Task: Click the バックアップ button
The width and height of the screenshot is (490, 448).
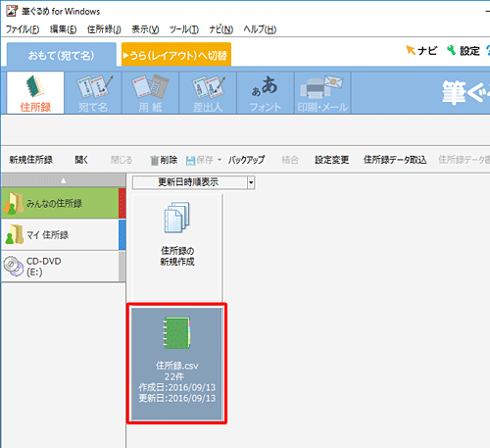Action: click(246, 160)
